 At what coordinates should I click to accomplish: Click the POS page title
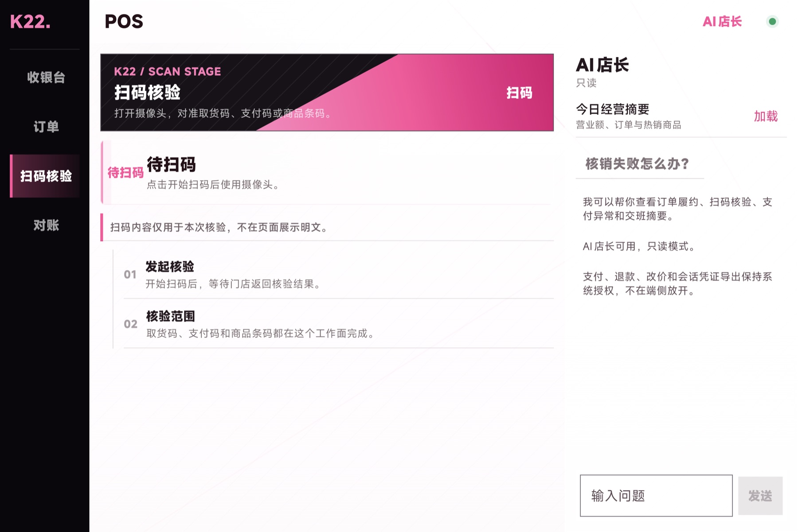click(124, 22)
